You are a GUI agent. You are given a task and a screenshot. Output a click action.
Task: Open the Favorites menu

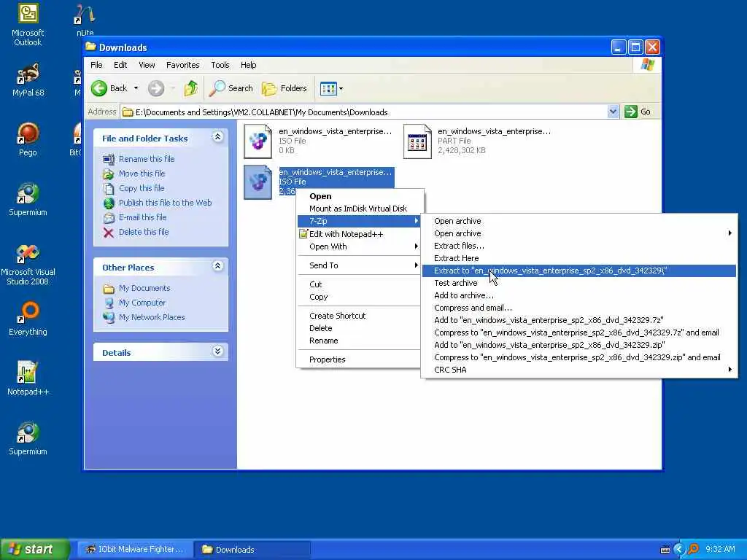183,65
